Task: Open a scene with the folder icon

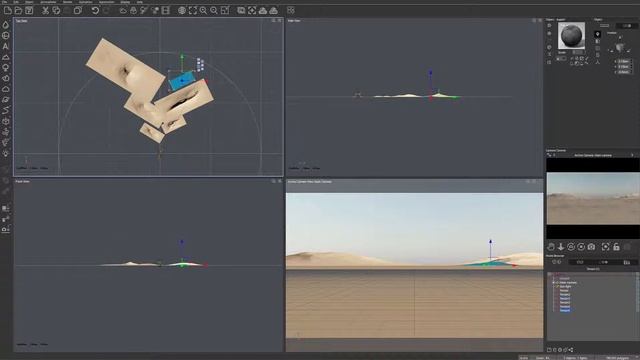Action: [x=18, y=11]
